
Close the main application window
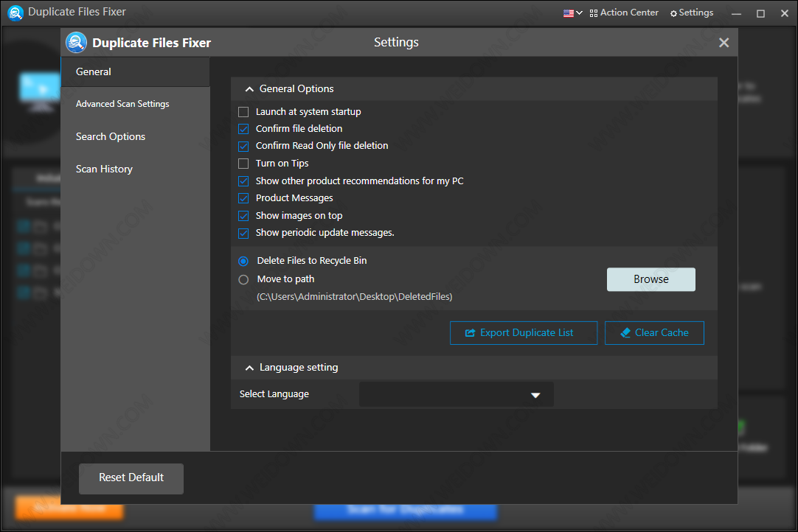coord(784,14)
